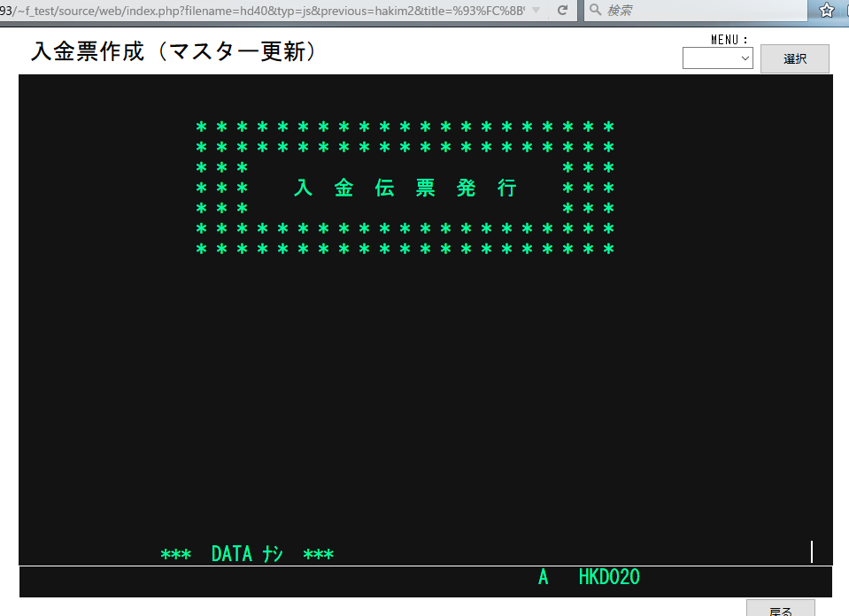The width and height of the screenshot is (849, 616).
Task: Click the status letter A in bottom bar
Action: (544, 577)
